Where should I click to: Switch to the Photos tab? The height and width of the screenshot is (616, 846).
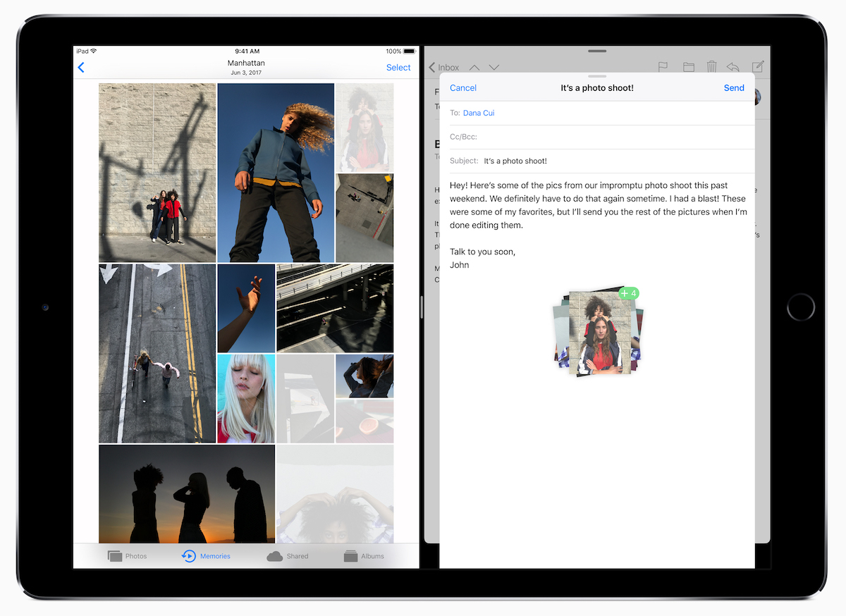[128, 555]
